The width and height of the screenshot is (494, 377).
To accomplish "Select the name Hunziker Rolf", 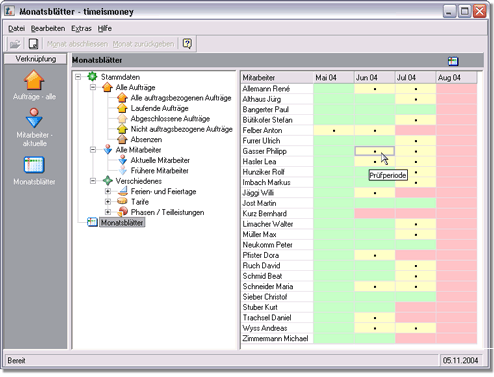I will [264, 172].
